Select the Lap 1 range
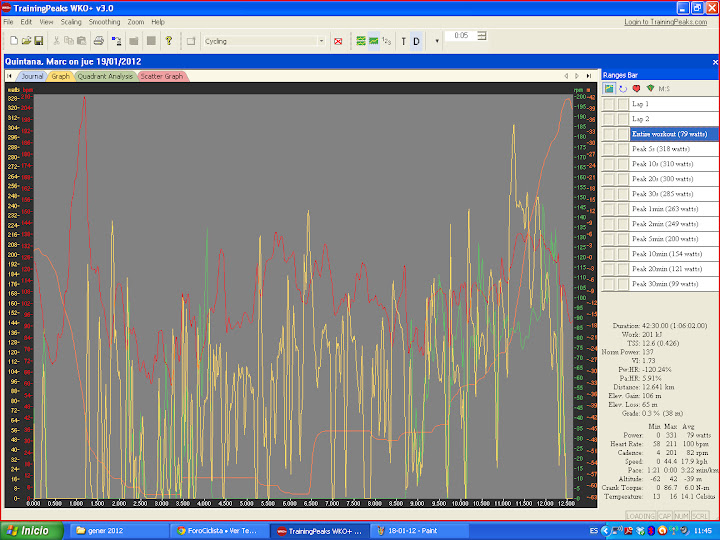This screenshot has height=540, width=720. pyautogui.click(x=674, y=104)
